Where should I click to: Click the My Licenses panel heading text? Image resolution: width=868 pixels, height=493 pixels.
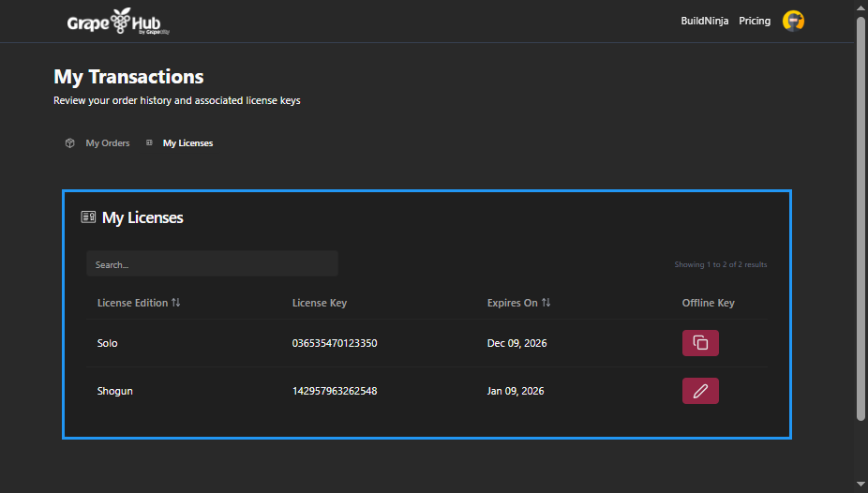[x=142, y=217]
